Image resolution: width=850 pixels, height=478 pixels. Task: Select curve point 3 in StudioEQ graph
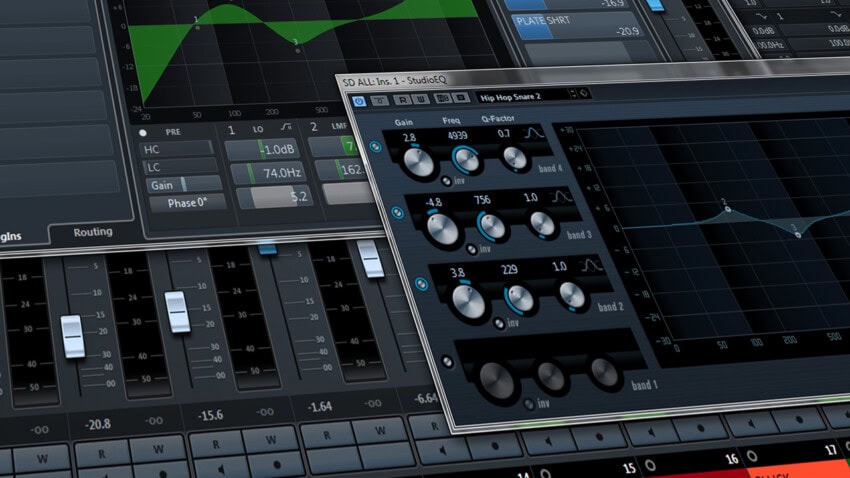click(797, 235)
